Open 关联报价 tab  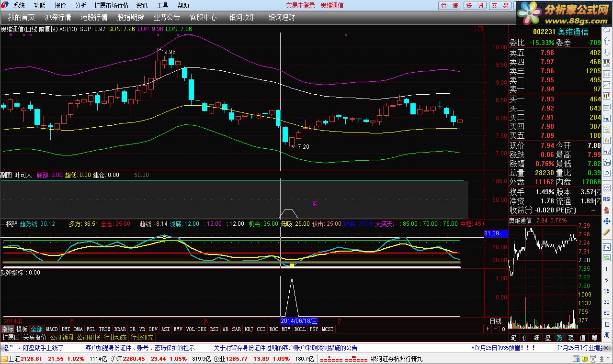pos(35,337)
